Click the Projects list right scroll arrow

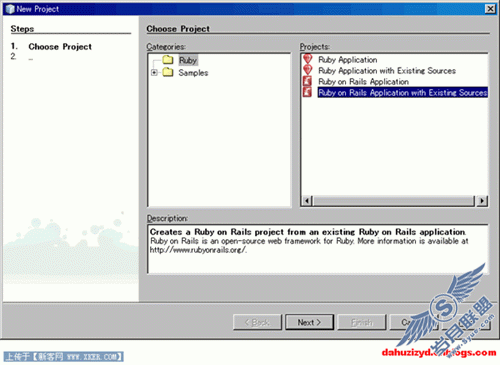[x=482, y=201]
